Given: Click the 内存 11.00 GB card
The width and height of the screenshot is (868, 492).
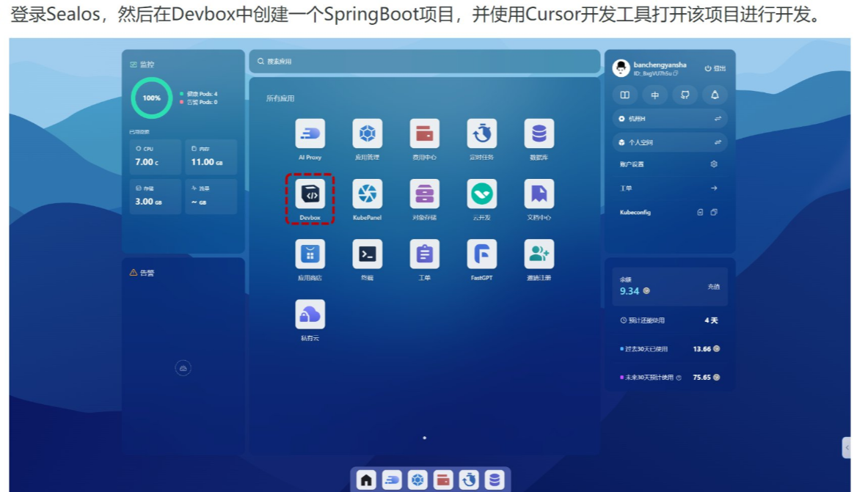Looking at the screenshot, I should 211,157.
